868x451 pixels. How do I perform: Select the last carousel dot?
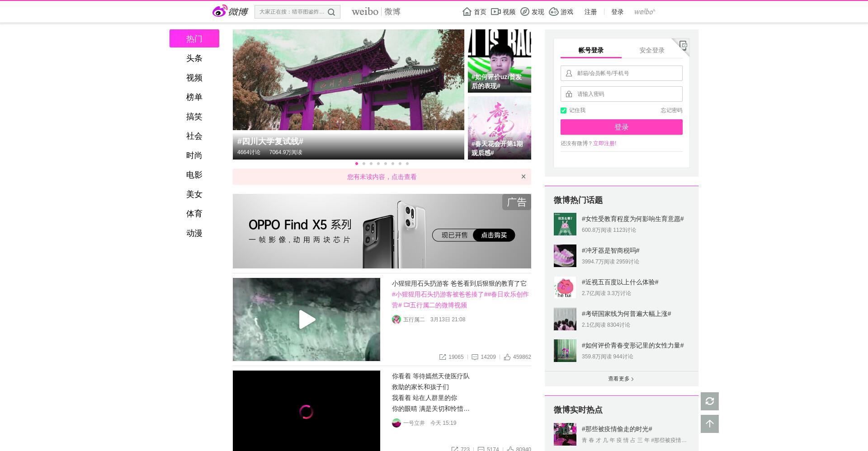407,164
